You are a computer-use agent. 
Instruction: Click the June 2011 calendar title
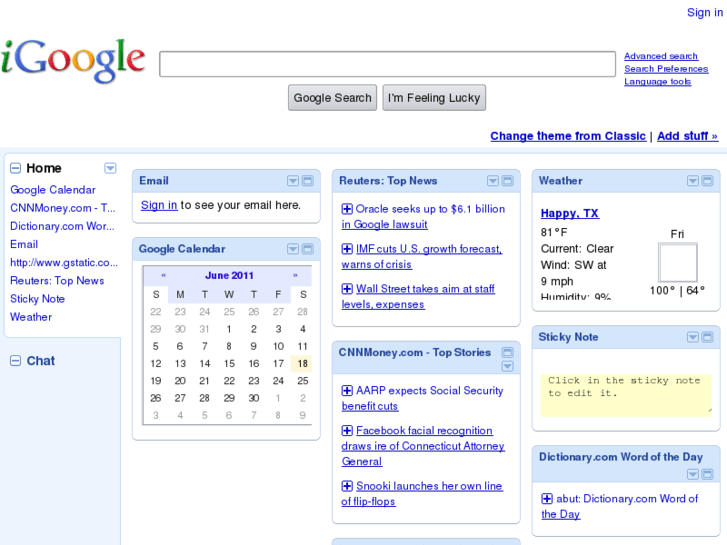[229, 276]
